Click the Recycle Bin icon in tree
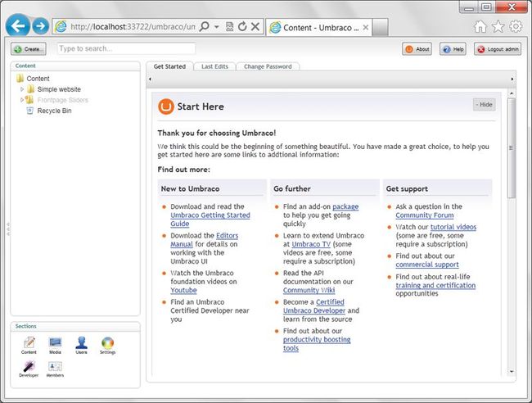The height and width of the screenshot is (403, 532). coord(29,111)
